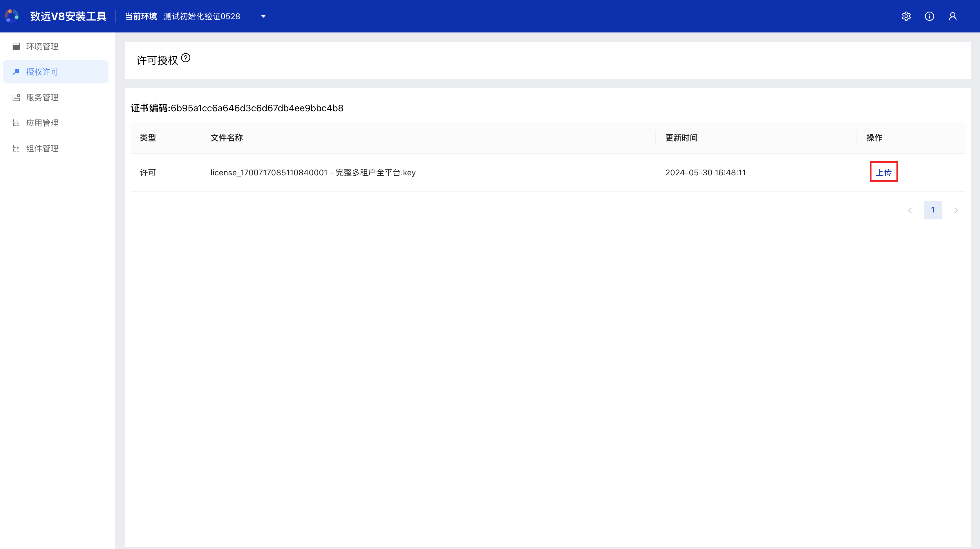Go to previous page arrow
The image size is (980, 549).
(x=910, y=210)
